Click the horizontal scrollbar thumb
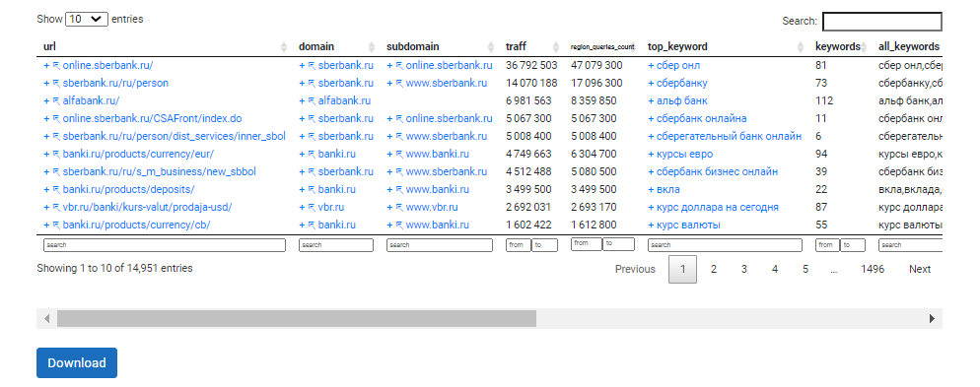Image resolution: width=980 pixels, height=387 pixels. [x=297, y=318]
